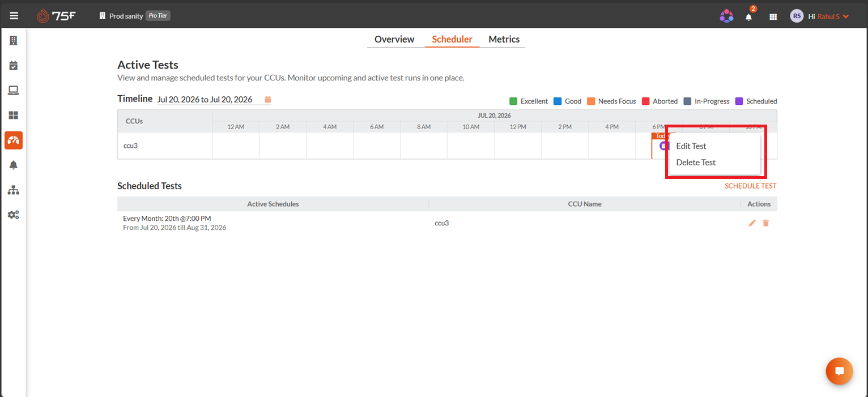Image resolution: width=868 pixels, height=397 pixels.
Task: Click the Excellent green legend swatch
Action: pyautogui.click(x=513, y=101)
